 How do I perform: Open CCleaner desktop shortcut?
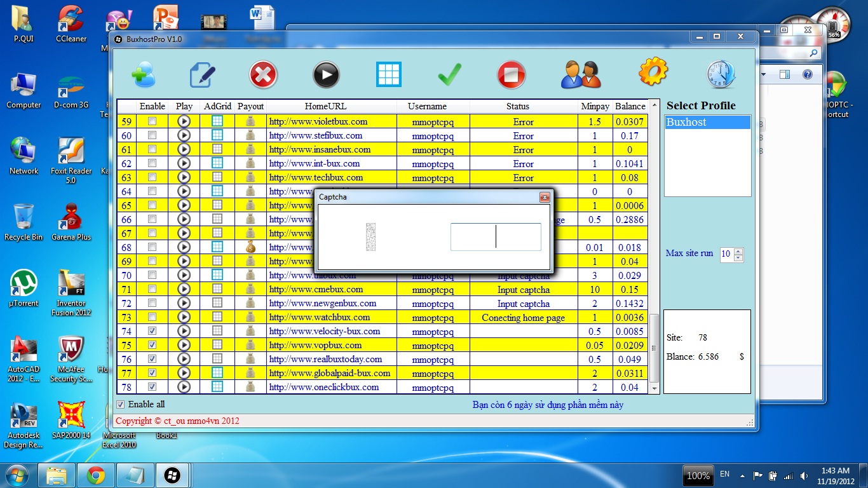click(71, 24)
